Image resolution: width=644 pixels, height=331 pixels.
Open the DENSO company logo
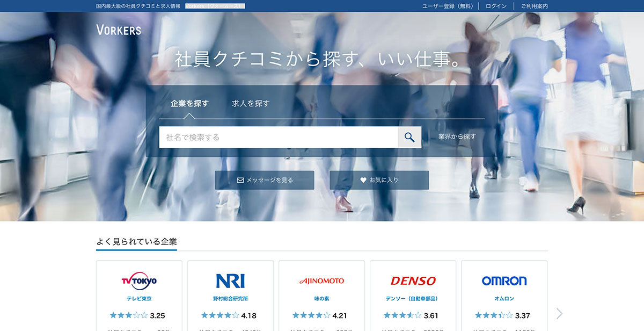pos(413,280)
